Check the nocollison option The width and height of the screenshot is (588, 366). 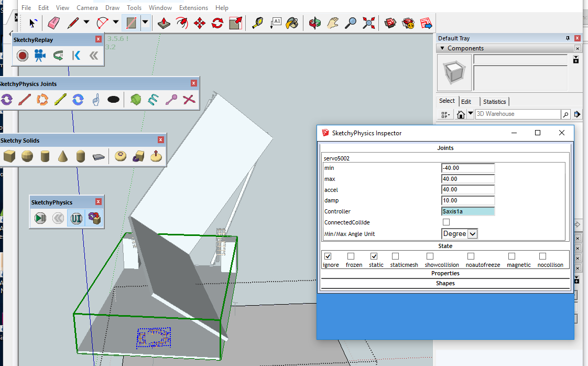(542, 256)
